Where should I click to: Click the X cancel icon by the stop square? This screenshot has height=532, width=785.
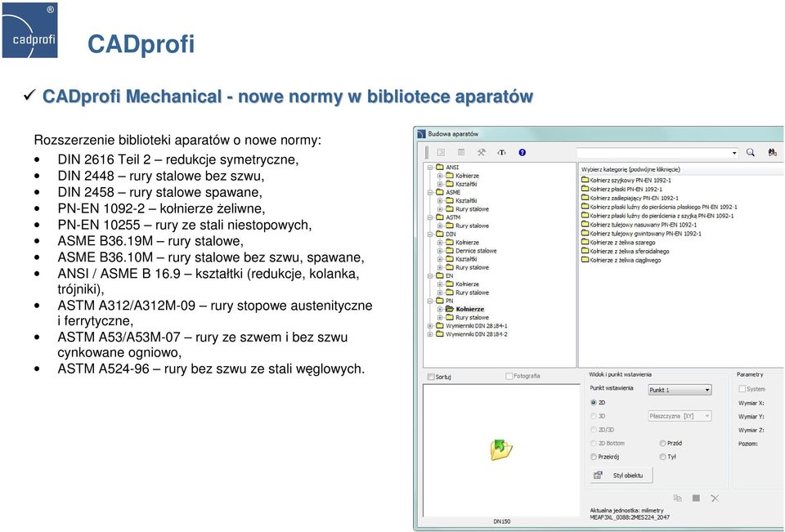coord(715,498)
